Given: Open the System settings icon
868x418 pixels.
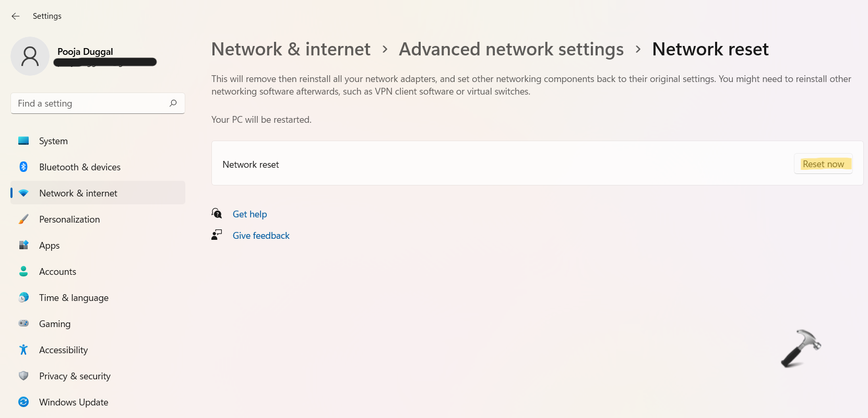Looking at the screenshot, I should (x=23, y=141).
